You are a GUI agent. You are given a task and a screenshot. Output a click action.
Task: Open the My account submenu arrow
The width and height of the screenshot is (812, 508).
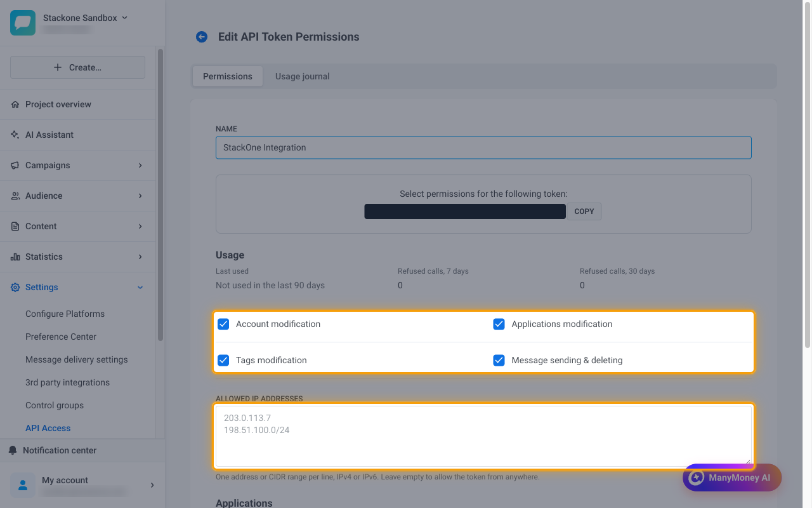click(x=152, y=485)
